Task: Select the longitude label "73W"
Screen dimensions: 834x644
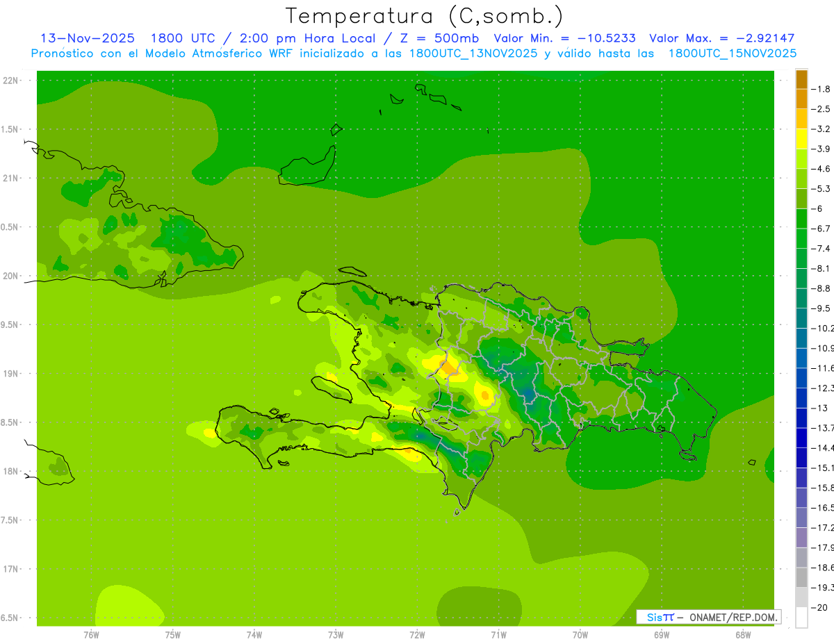Action: tap(336, 634)
